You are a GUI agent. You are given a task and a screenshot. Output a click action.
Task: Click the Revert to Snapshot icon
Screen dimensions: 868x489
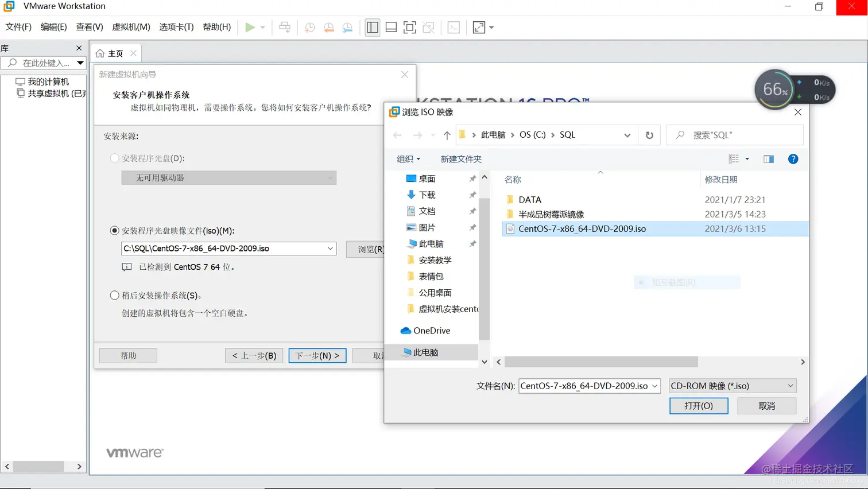[329, 27]
